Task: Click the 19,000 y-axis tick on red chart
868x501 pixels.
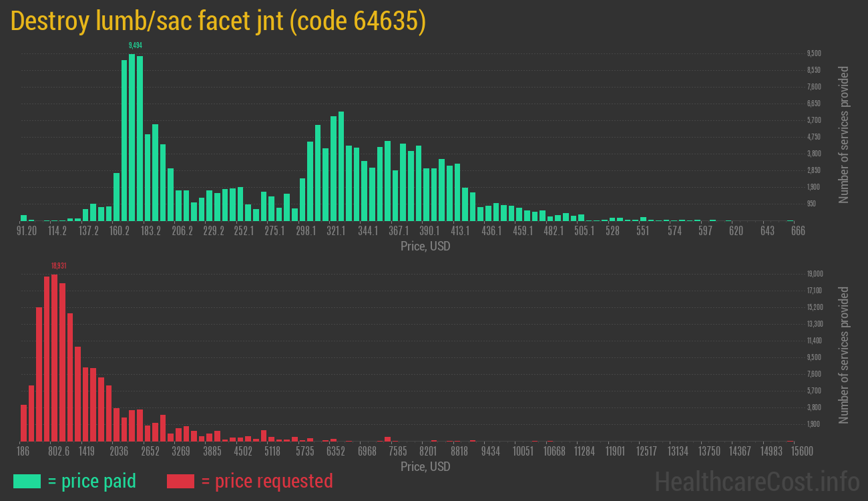Action: (x=815, y=274)
